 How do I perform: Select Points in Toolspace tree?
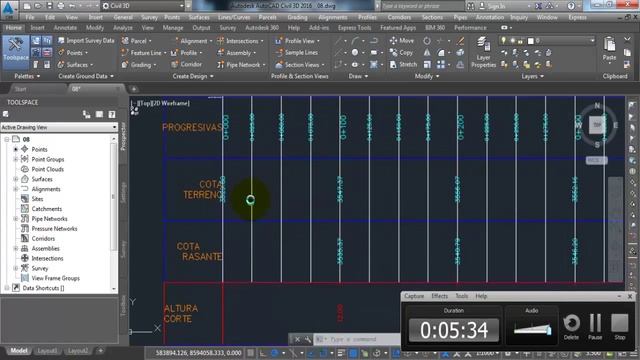pos(39,149)
